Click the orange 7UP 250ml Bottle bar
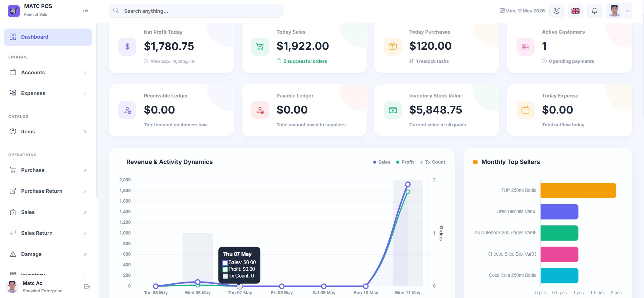This screenshot has height=298, width=644. point(578,190)
